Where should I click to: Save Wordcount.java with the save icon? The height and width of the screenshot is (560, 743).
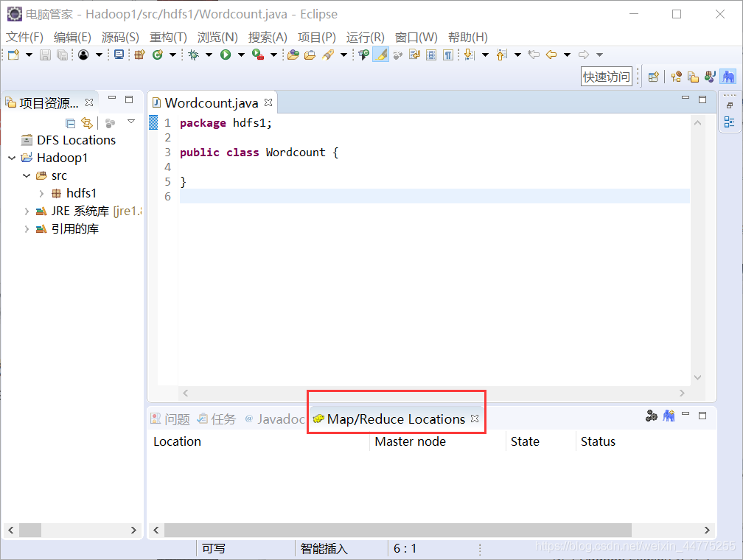pyautogui.click(x=46, y=54)
